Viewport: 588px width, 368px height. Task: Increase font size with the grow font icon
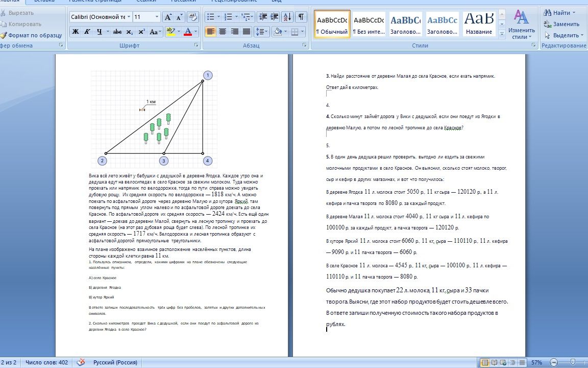click(168, 17)
